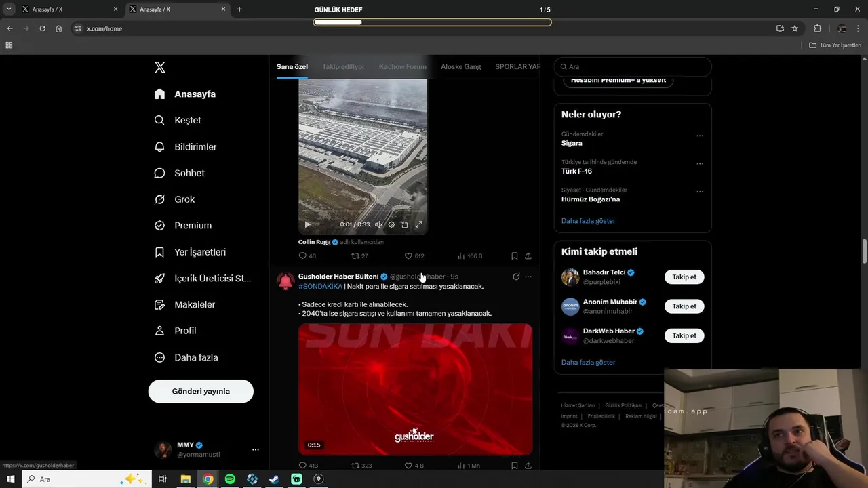
Task: Open Bildirimler notifications
Action: 185,147
